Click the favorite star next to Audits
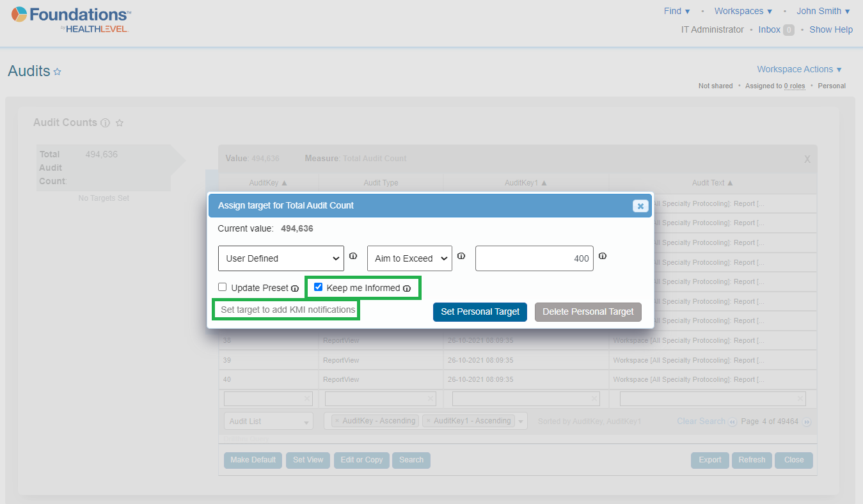 tap(57, 72)
